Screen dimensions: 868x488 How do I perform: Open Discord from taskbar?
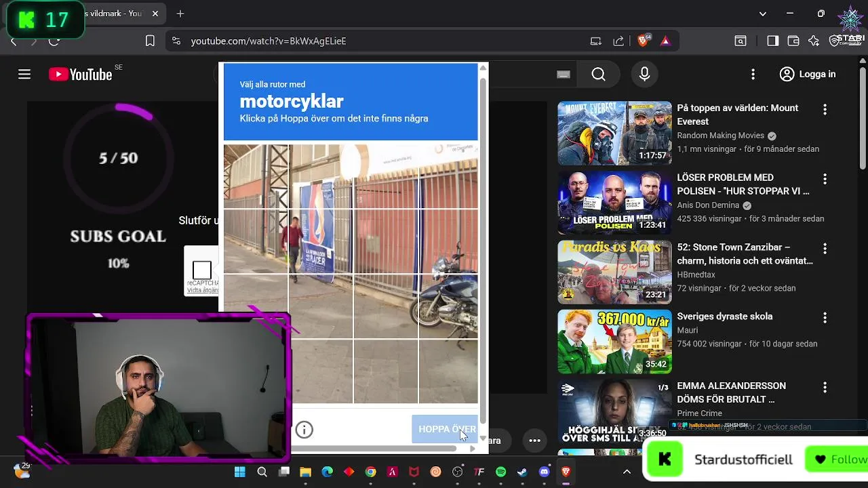545,472
